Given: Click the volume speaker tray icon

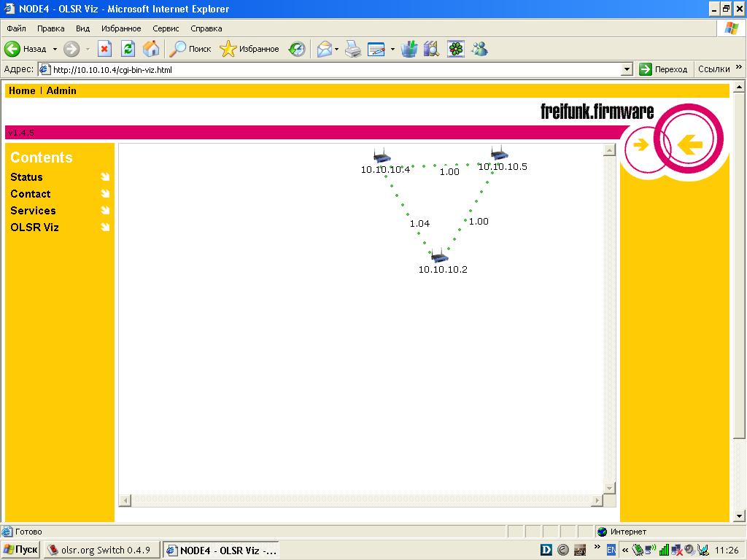Looking at the screenshot, I should pyautogui.click(x=689, y=550).
